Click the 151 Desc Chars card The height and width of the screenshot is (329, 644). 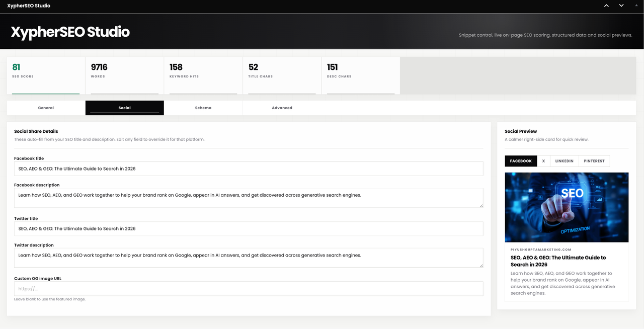(x=361, y=75)
